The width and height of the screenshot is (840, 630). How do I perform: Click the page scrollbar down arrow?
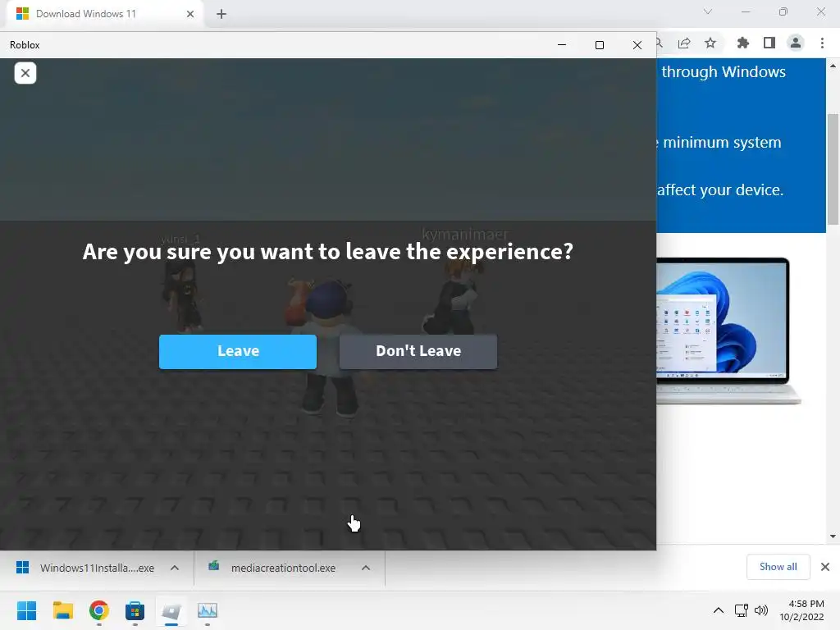pos(833,536)
